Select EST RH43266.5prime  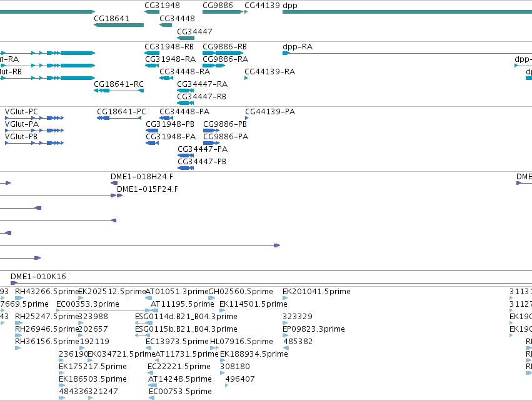pos(47,292)
